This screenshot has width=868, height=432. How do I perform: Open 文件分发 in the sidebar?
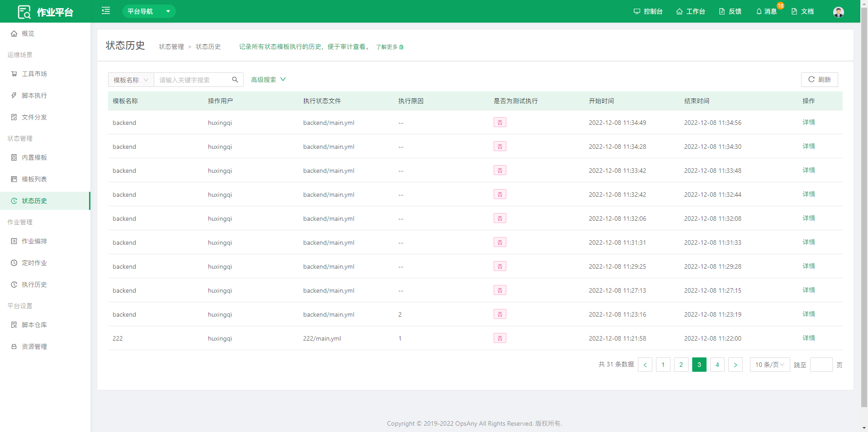pyautogui.click(x=45, y=117)
